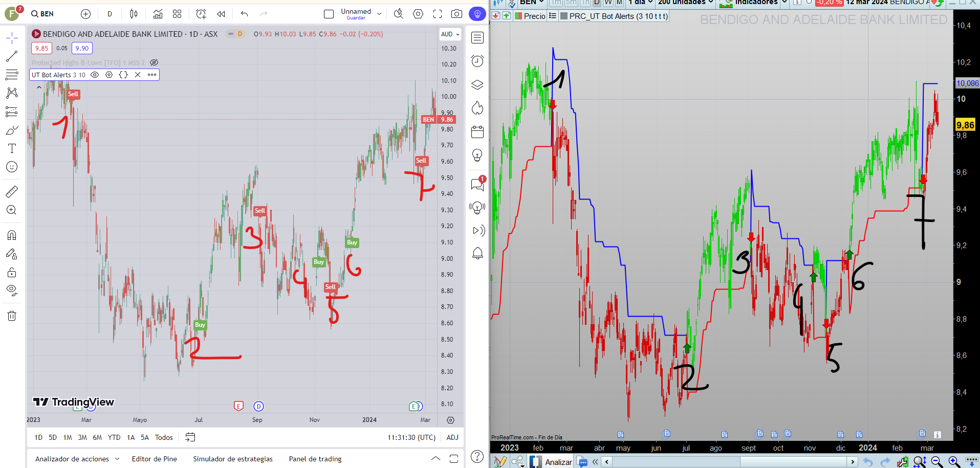
Task: Select the text annotation tool
Action: click(x=12, y=148)
